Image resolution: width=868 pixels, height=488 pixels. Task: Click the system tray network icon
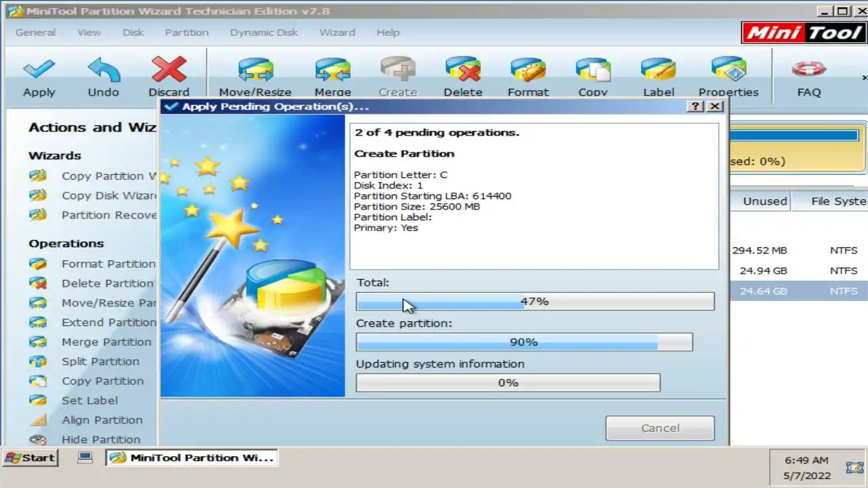click(x=854, y=468)
